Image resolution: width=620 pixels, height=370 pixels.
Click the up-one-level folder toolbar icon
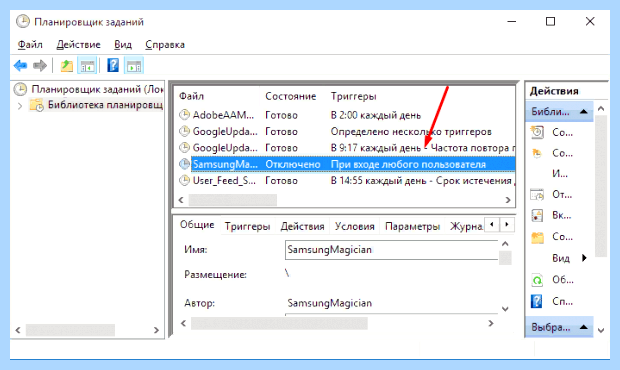pos(67,66)
